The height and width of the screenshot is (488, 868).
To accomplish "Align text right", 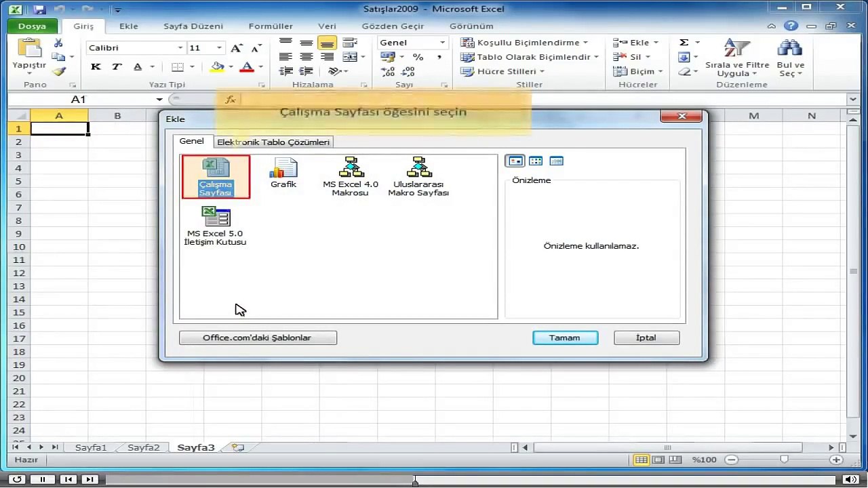I will pos(327,57).
